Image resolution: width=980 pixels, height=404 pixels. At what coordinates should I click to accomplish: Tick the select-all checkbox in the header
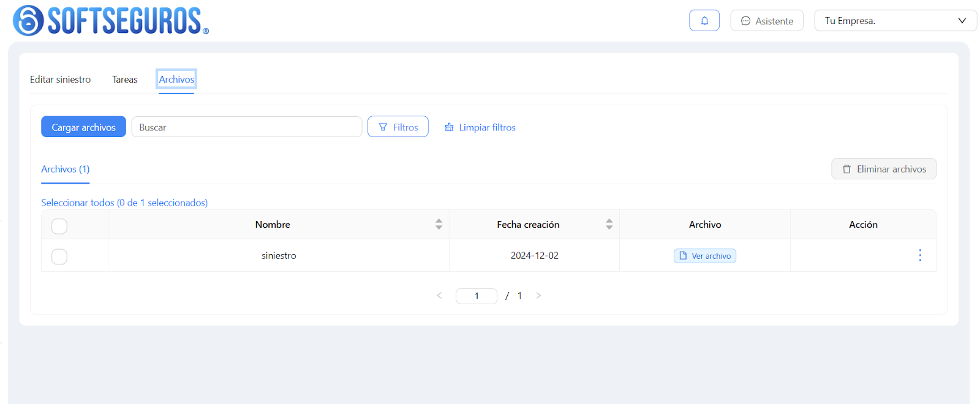(59, 226)
